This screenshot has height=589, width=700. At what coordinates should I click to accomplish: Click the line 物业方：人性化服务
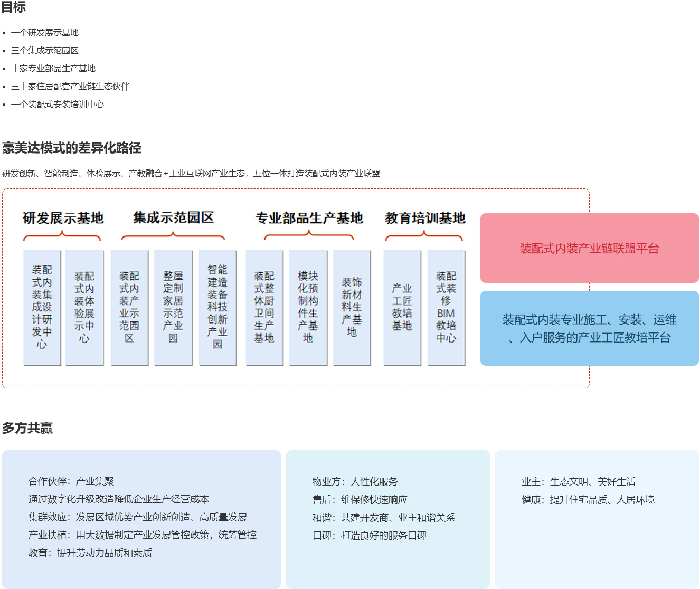(355, 482)
